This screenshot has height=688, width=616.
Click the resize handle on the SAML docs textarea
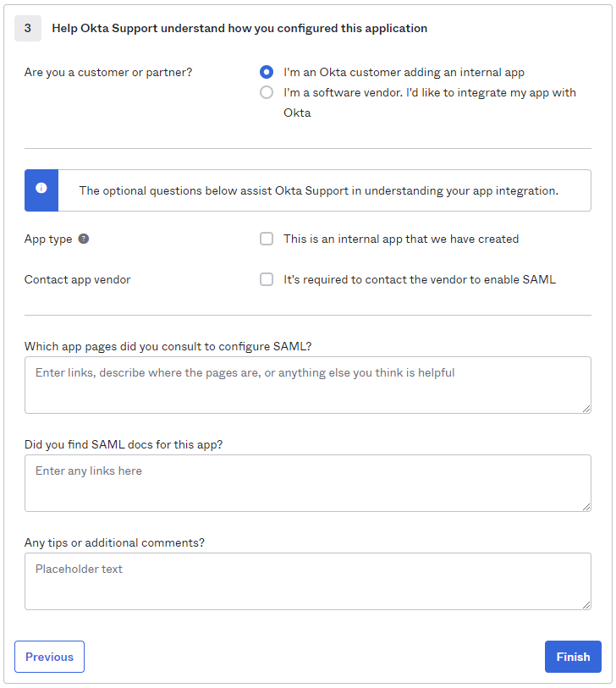(x=587, y=507)
